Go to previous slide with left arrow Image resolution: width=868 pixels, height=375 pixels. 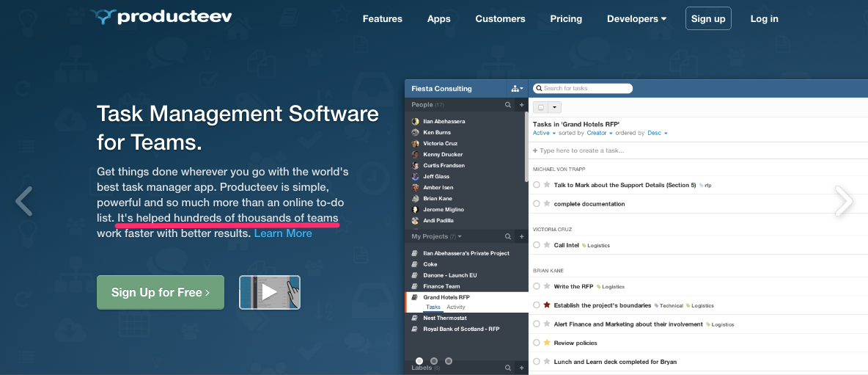point(24,200)
